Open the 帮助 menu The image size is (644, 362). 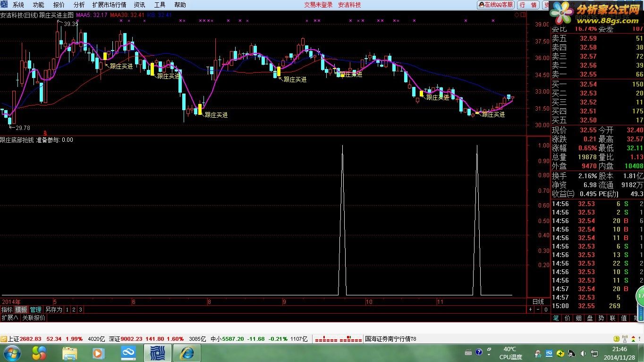(180, 5)
